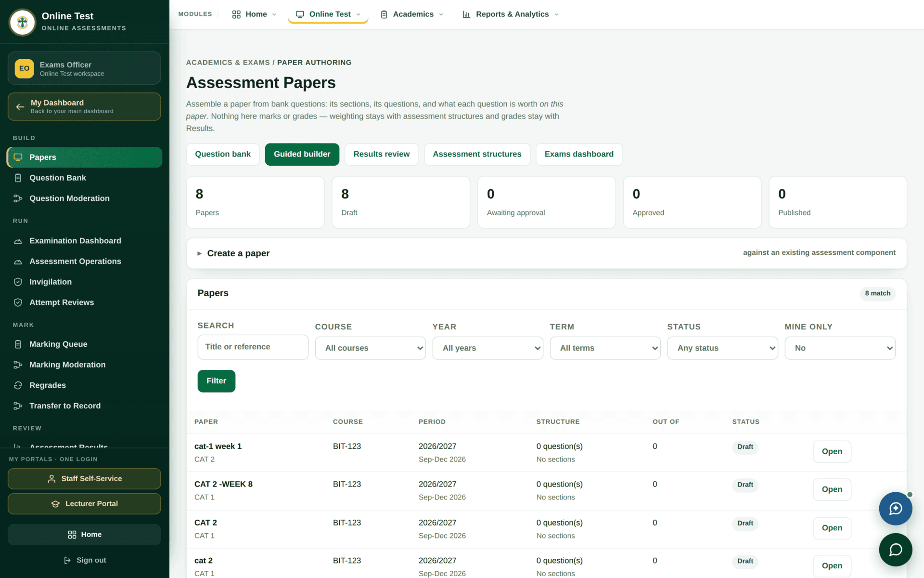This screenshot has width=924, height=578.
Task: Go to My Dashboard
Action: pos(84,106)
